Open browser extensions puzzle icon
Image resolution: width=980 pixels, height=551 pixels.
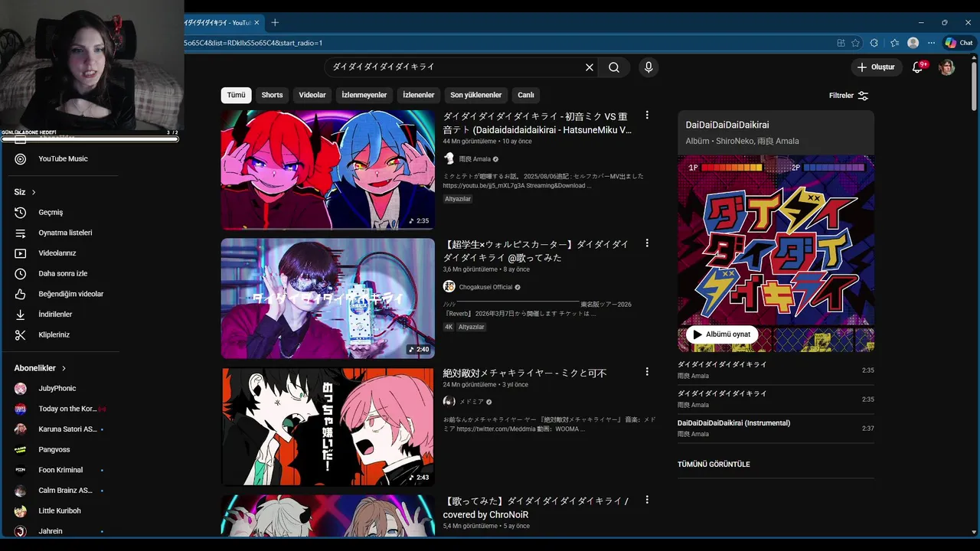pyautogui.click(x=874, y=43)
